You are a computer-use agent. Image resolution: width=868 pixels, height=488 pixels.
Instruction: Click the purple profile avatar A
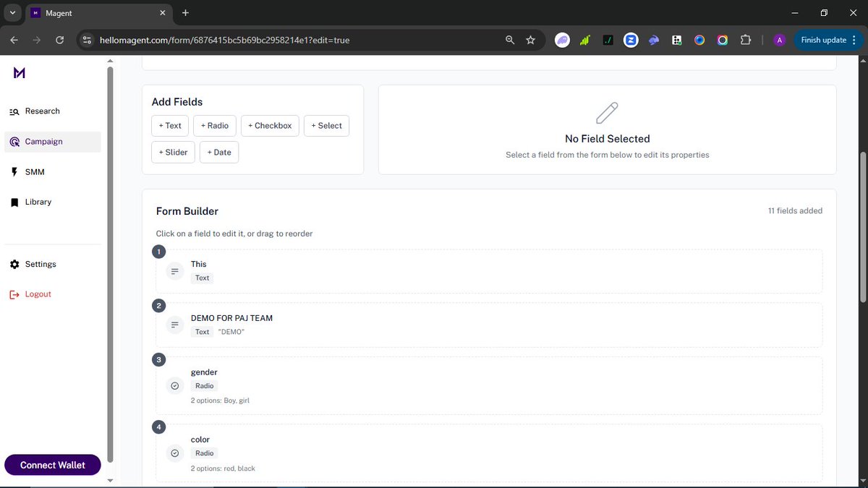(779, 40)
